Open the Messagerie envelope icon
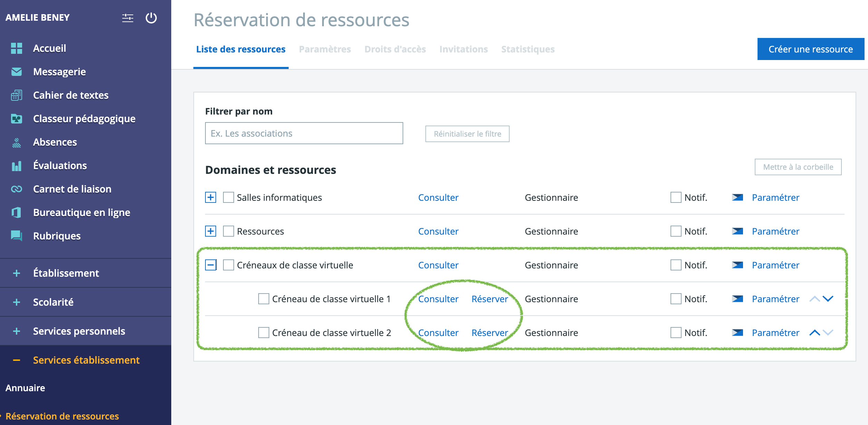The image size is (868, 425). pyautogui.click(x=16, y=72)
